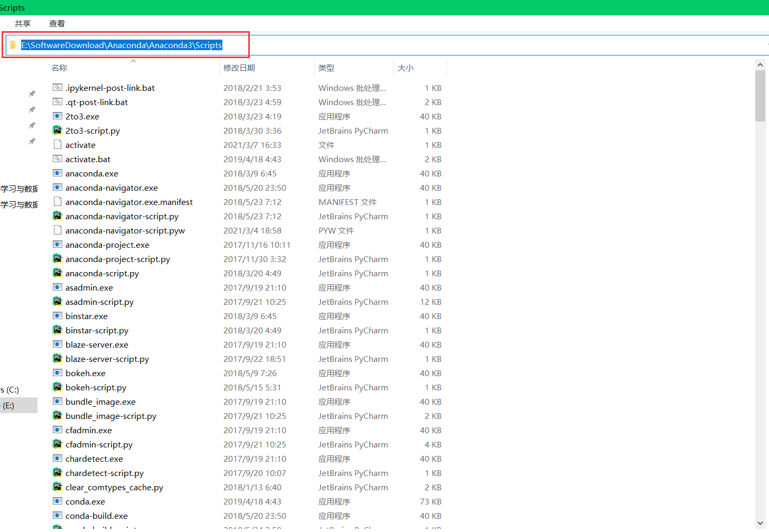This screenshot has height=532, width=769.
Task: Click the icon next to conda.exe
Action: pyautogui.click(x=58, y=501)
